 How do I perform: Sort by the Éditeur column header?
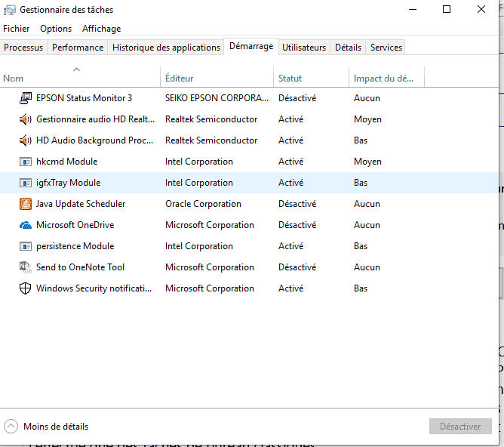217,77
